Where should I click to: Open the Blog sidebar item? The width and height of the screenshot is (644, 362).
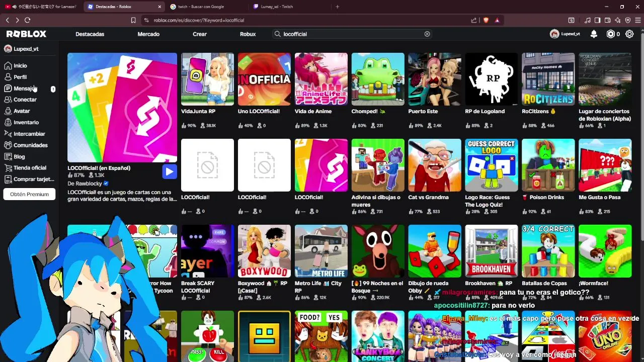pos(19,156)
